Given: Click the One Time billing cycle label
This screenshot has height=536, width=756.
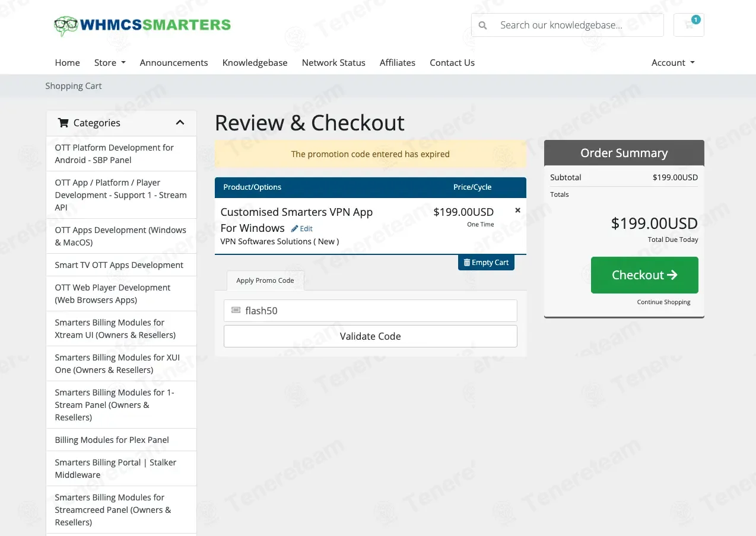Looking at the screenshot, I should (x=480, y=224).
